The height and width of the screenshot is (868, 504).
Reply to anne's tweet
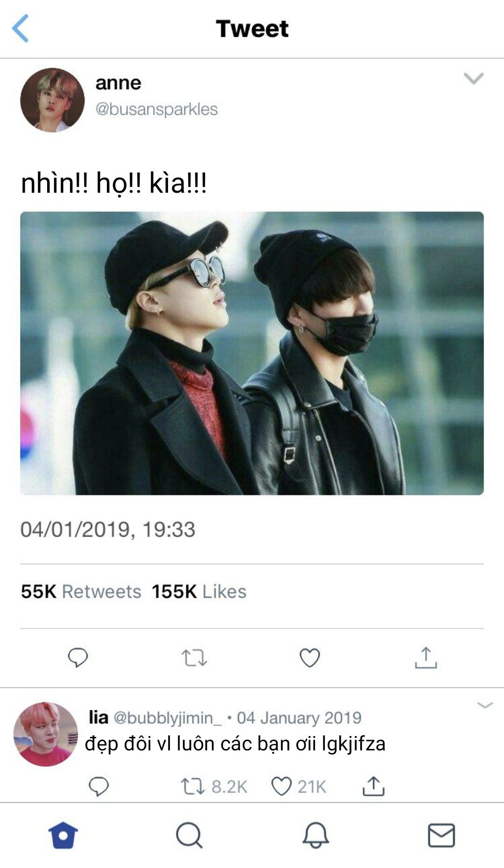point(78,657)
